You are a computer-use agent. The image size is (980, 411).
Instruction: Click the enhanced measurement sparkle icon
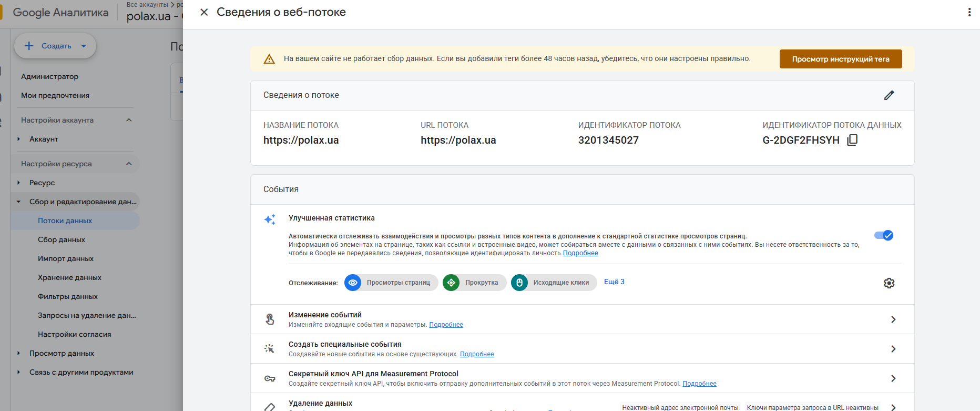[270, 219]
